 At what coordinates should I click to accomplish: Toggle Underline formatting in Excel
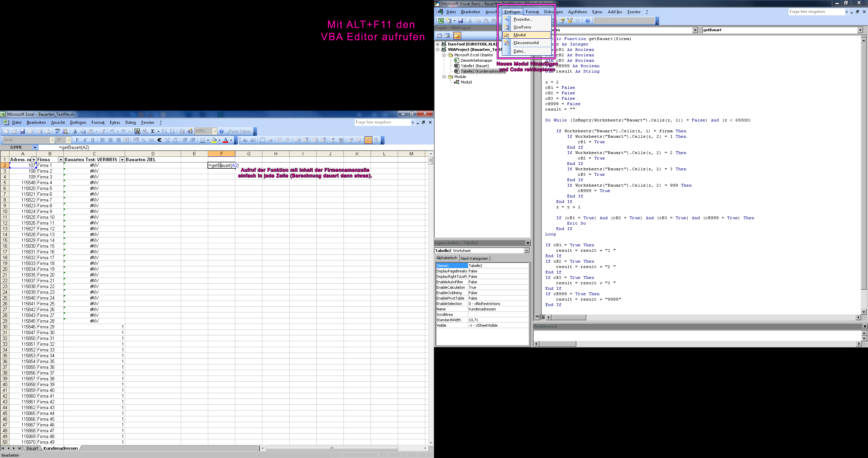pos(93,140)
